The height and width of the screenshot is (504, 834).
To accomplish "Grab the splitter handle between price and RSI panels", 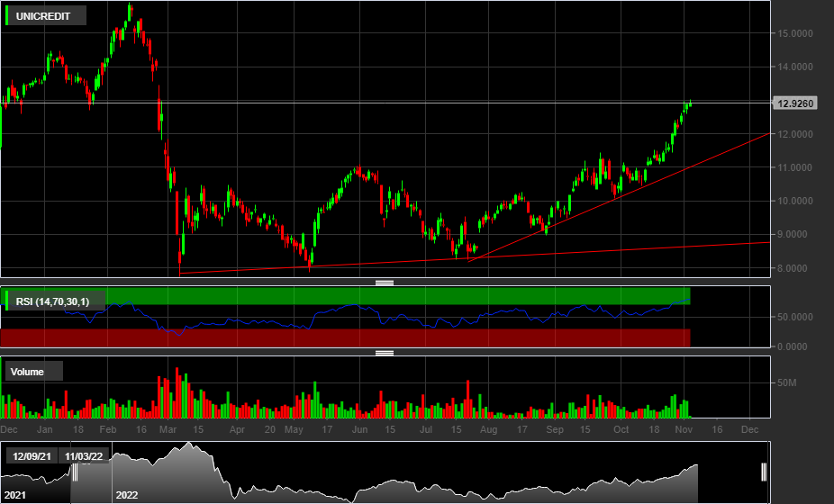I will point(385,283).
